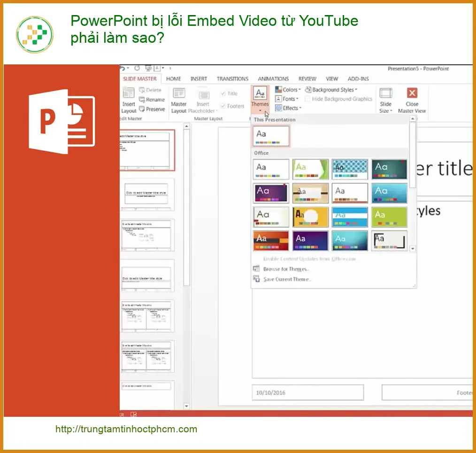Select the current theme under This Presentation
This screenshot has width=476, height=453.
point(271,136)
